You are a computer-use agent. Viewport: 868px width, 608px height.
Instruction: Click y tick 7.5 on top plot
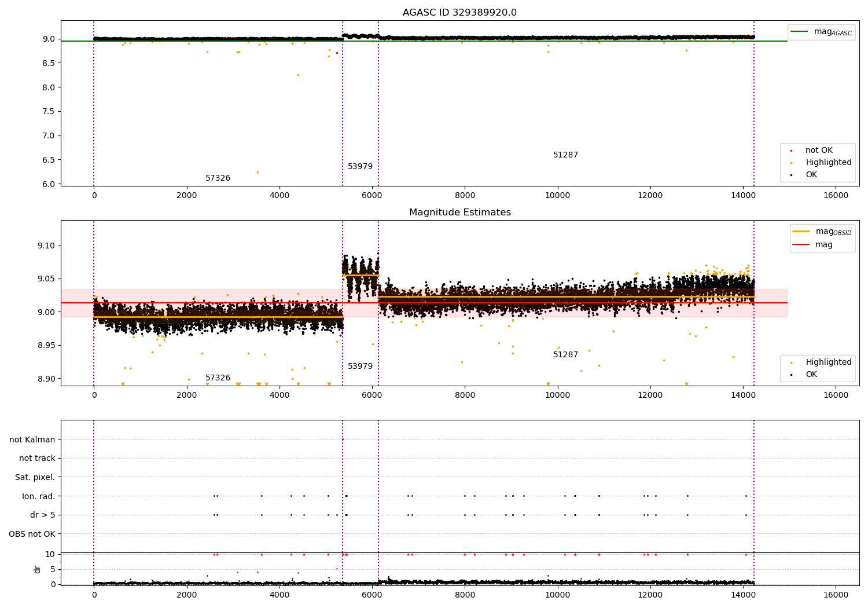point(49,112)
